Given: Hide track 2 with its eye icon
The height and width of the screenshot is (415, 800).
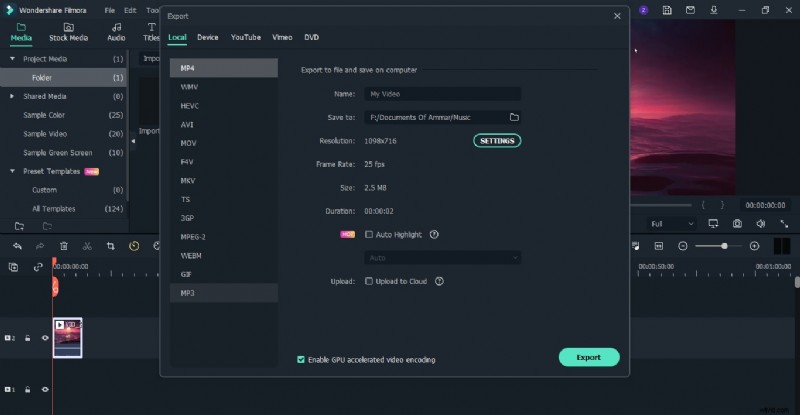Looking at the screenshot, I should pyautogui.click(x=45, y=338).
